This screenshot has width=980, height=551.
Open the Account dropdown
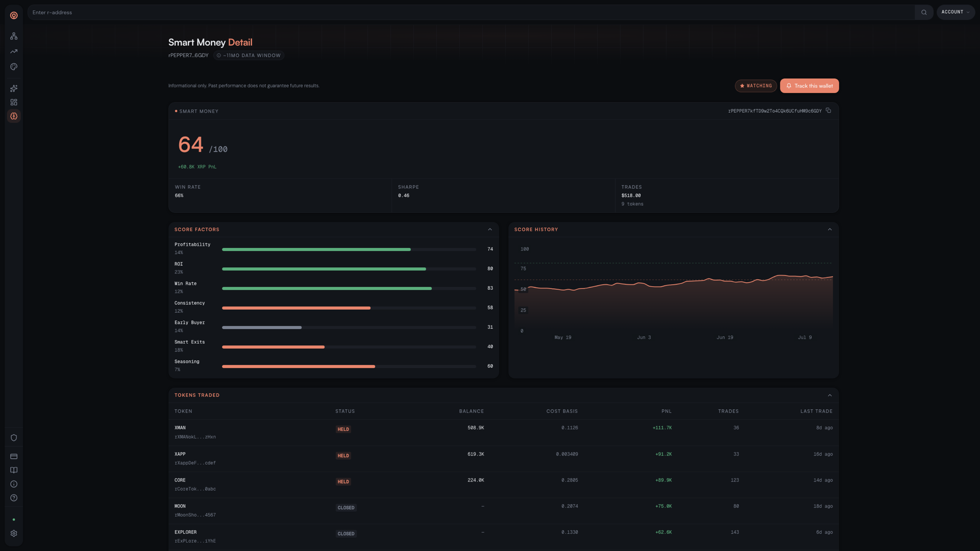[x=955, y=12]
